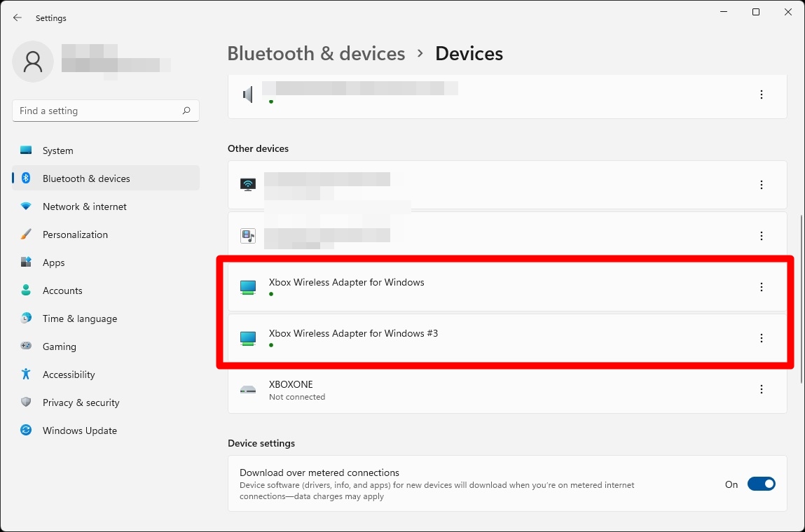Click the Personalization paintbrush icon
This screenshot has height=532, width=805.
coord(26,234)
